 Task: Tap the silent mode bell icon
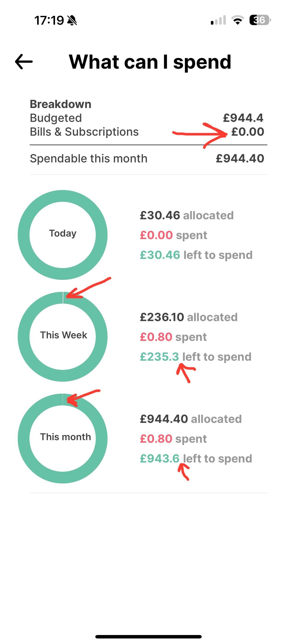[x=72, y=20]
